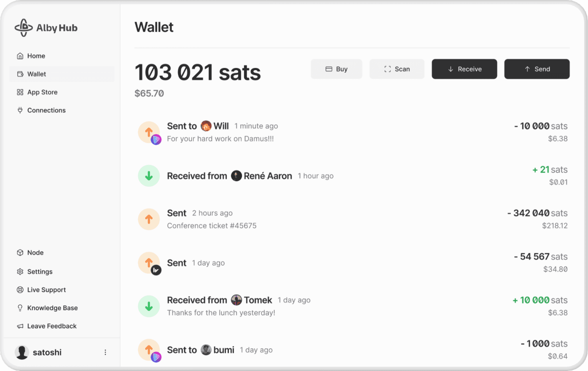Open the Node page cube icon
Viewport: 588px width, 371px height.
pyautogui.click(x=20, y=252)
